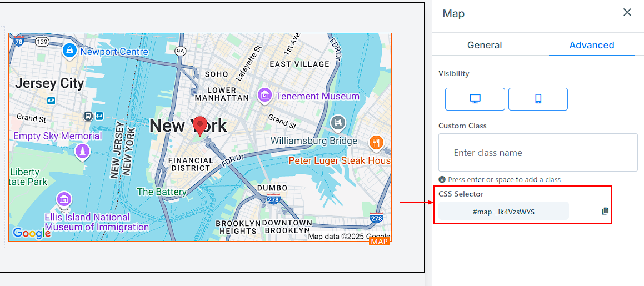Switch to the General tab

485,45
